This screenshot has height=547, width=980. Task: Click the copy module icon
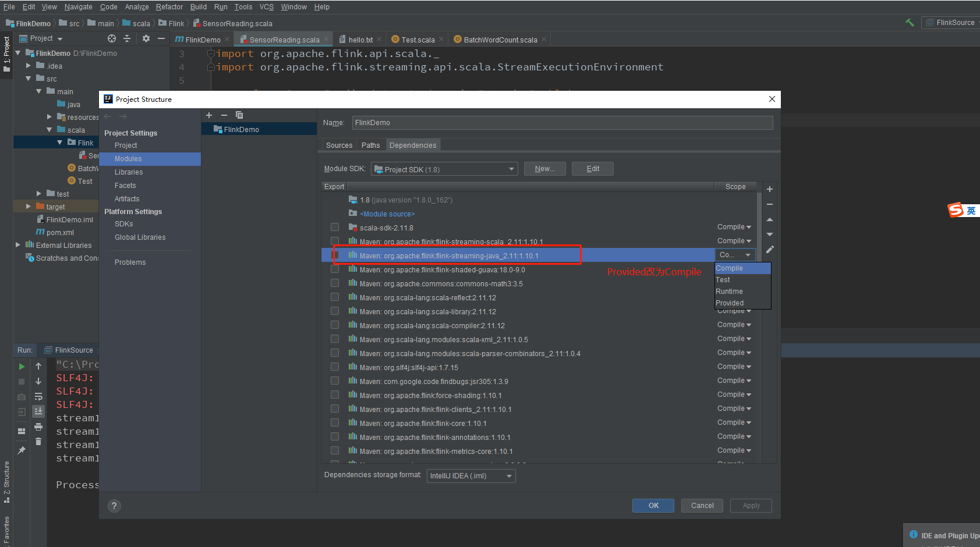point(239,115)
